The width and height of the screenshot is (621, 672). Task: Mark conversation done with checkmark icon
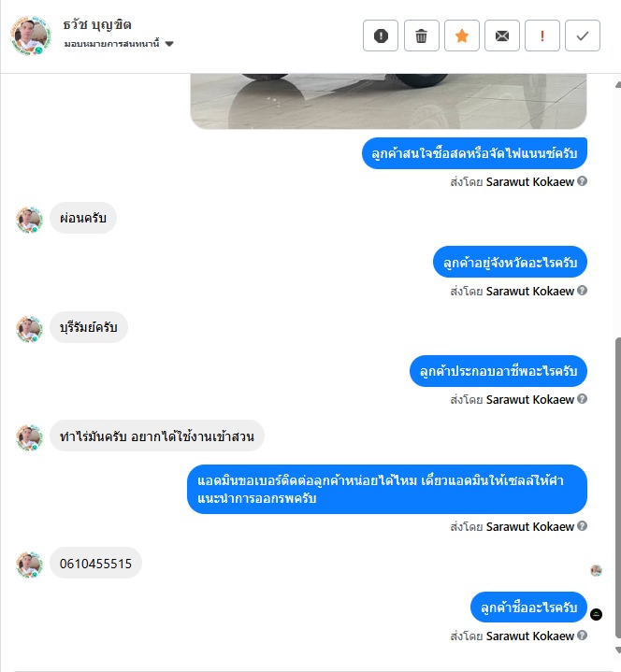(583, 36)
